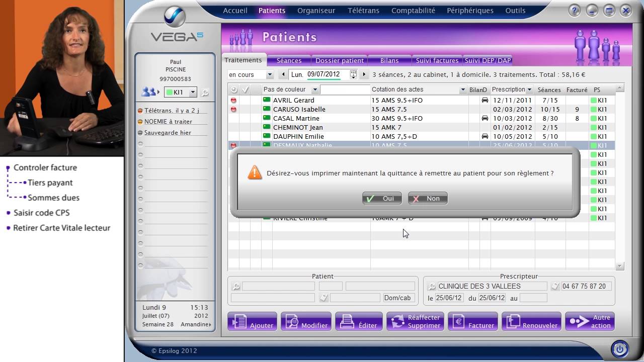Click Séances column header
The height and width of the screenshot is (362, 644).
[549, 90]
